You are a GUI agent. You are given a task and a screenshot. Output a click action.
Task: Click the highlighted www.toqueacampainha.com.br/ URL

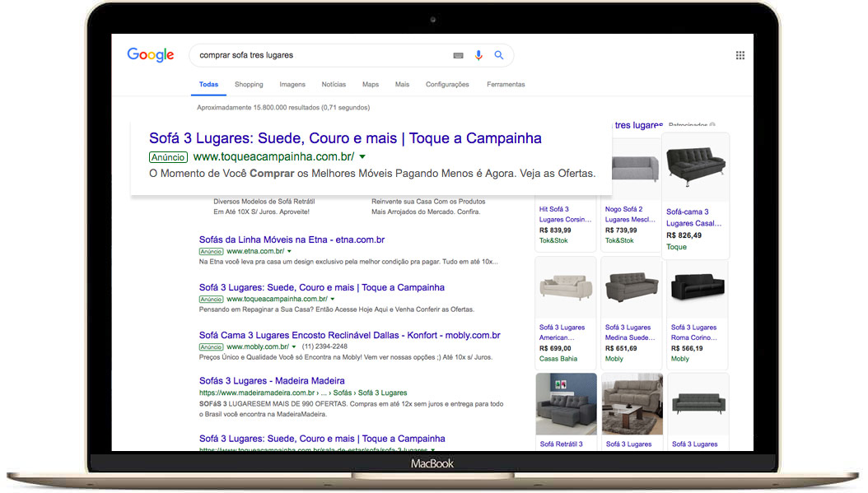273,156
